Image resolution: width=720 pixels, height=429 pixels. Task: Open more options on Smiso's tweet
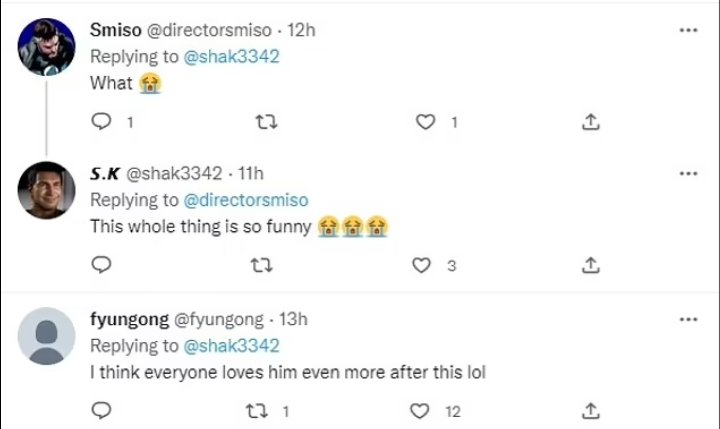tap(688, 30)
